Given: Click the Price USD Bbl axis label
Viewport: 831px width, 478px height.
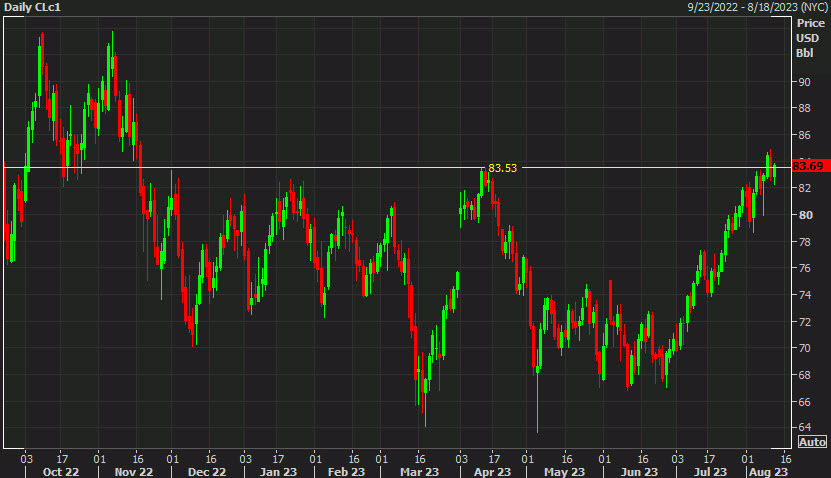Looking at the screenshot, I should [x=810, y=38].
